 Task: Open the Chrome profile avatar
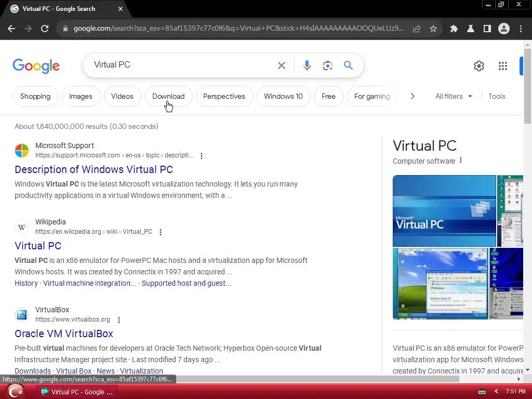504,29
